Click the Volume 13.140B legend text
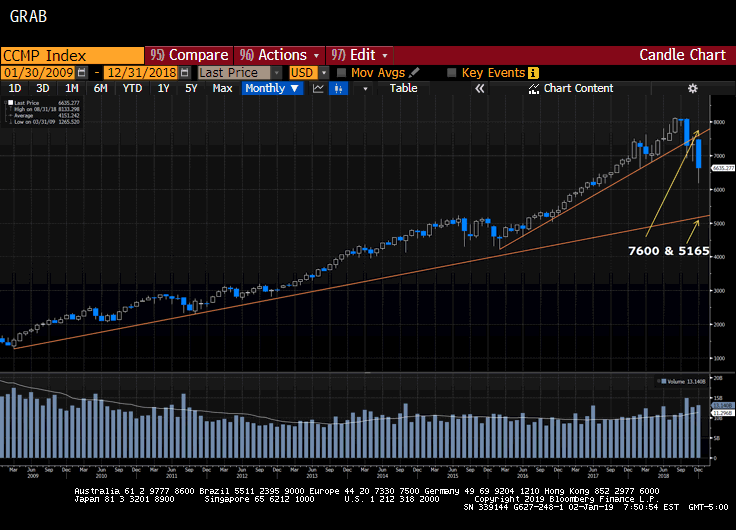 click(x=686, y=381)
